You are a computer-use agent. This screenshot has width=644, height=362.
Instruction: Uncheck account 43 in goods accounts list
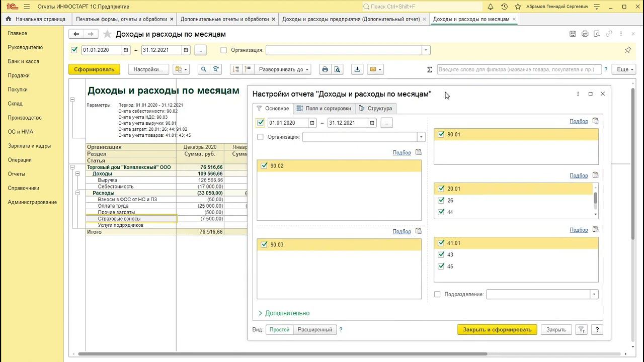pyautogui.click(x=441, y=255)
